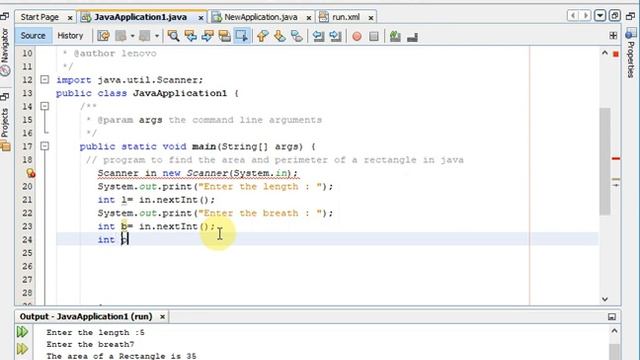Viewport: 640px width, 360px height.
Task: Toggle Bookmark on current line
Action: [x=297, y=36]
